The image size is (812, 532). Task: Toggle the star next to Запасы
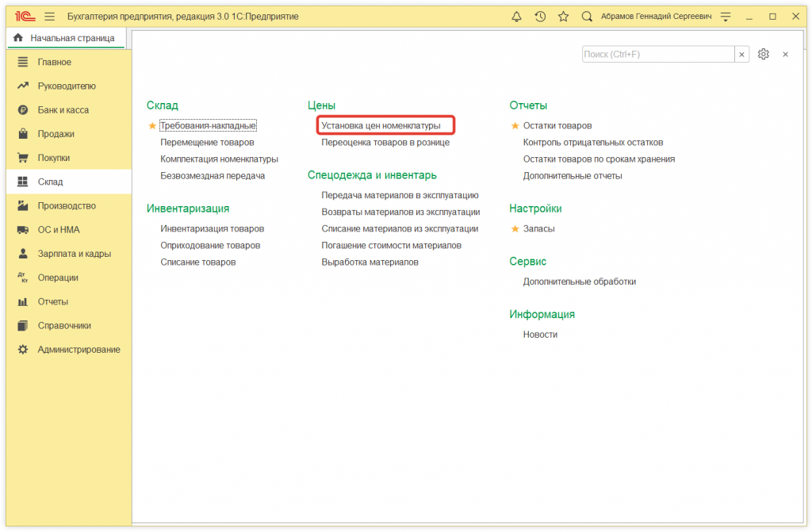pos(515,228)
